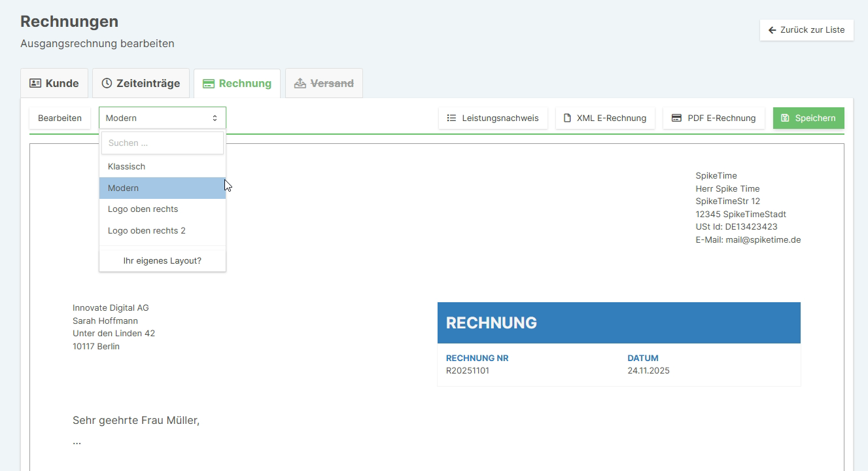Click the card icon beside PDF E-Rechnung
Viewport: 868px width, 471px height.
point(676,118)
